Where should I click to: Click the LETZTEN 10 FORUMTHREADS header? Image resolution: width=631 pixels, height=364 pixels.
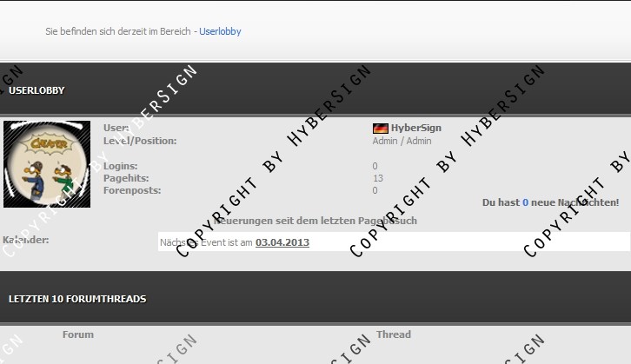click(x=77, y=299)
